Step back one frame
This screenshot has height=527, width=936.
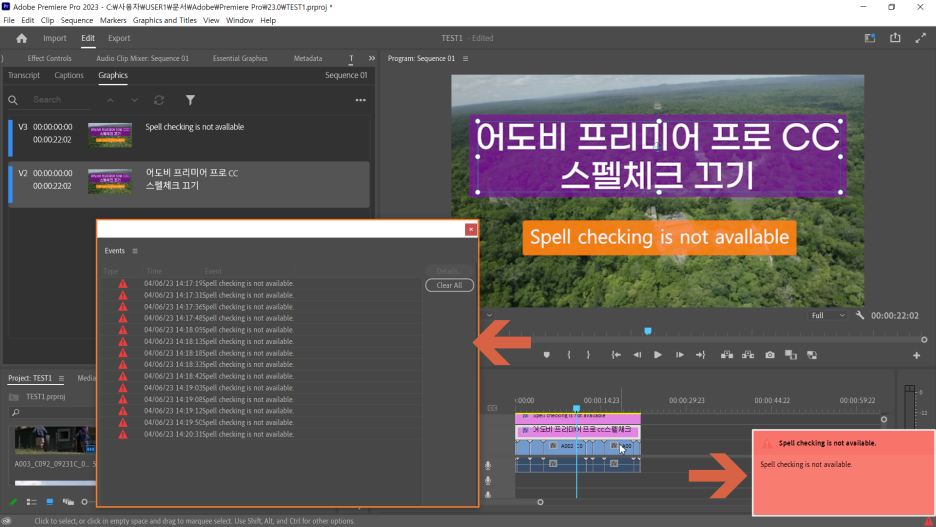click(x=637, y=355)
